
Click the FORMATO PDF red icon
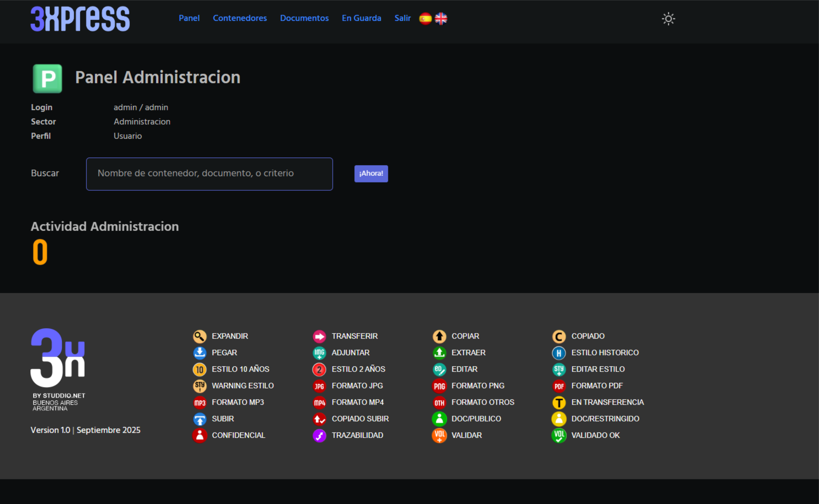[559, 386]
